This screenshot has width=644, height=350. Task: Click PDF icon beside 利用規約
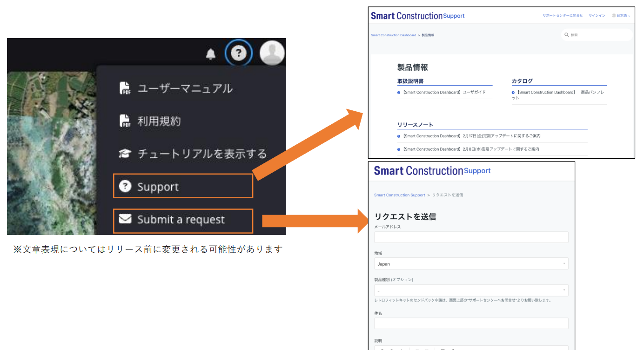125,121
